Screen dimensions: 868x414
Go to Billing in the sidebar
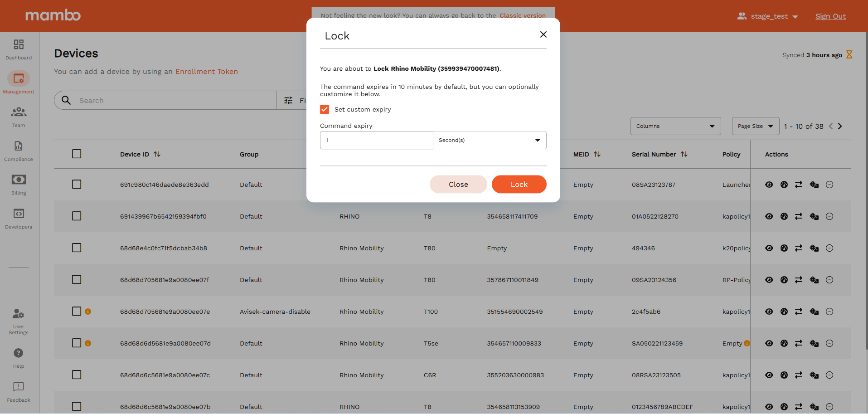19,180
